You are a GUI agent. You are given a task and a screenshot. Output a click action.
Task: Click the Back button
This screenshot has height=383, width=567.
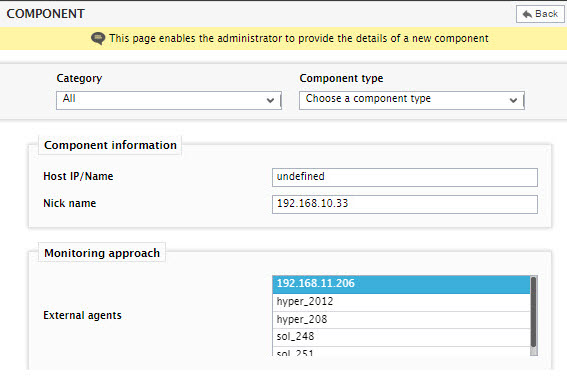(540, 14)
